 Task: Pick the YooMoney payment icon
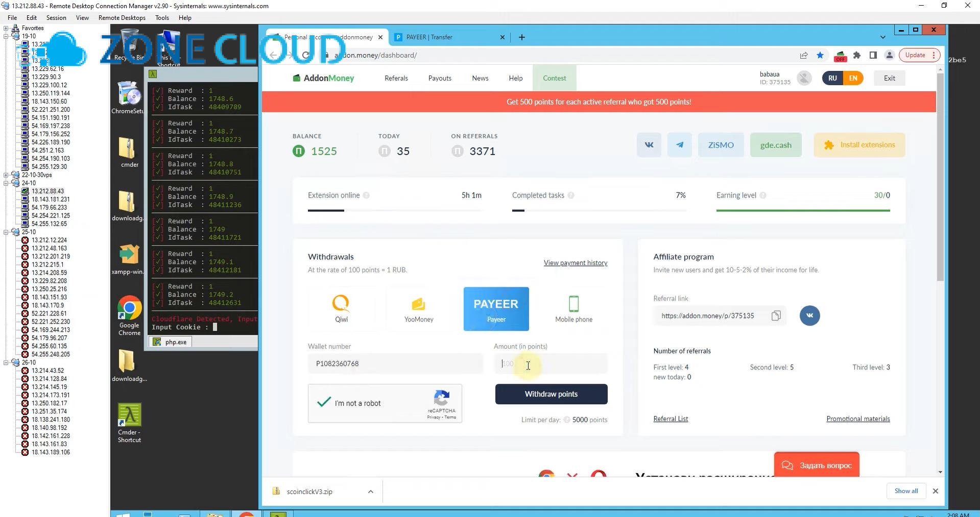click(x=418, y=306)
